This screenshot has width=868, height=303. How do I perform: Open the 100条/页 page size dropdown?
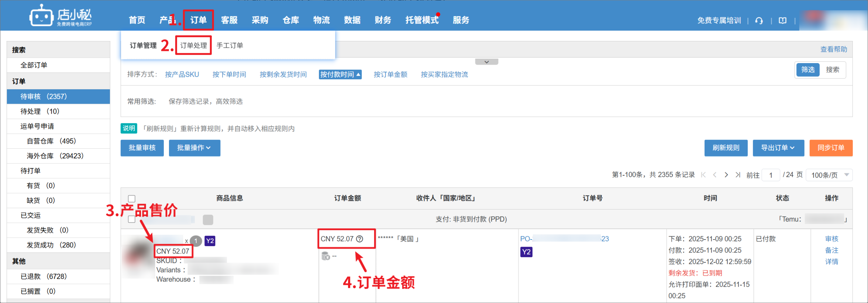pos(829,175)
